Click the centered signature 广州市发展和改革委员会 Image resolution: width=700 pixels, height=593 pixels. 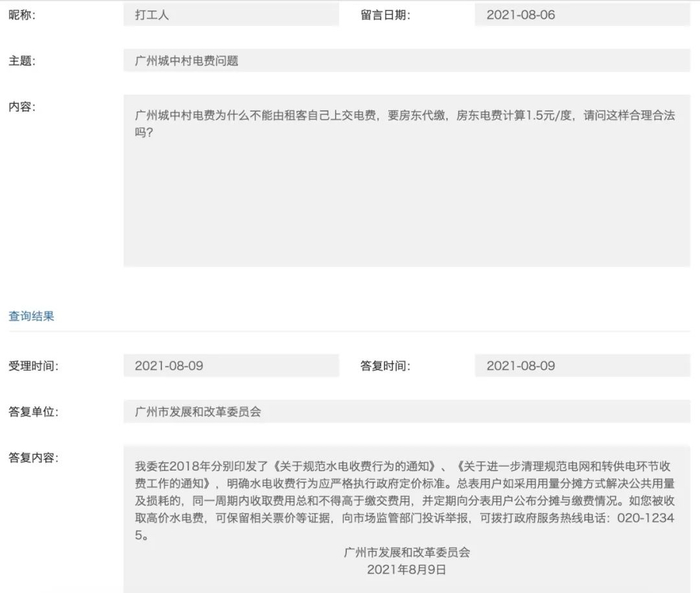click(407, 552)
